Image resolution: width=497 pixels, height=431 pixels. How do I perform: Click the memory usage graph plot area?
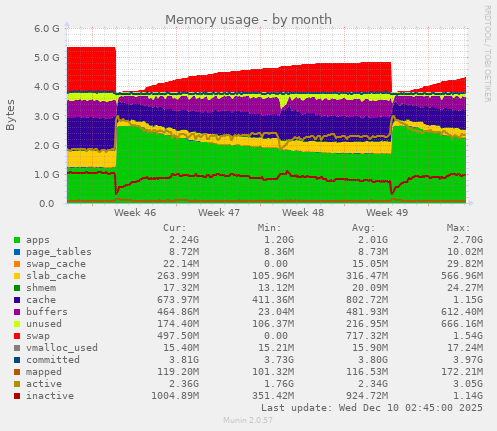[267, 116]
